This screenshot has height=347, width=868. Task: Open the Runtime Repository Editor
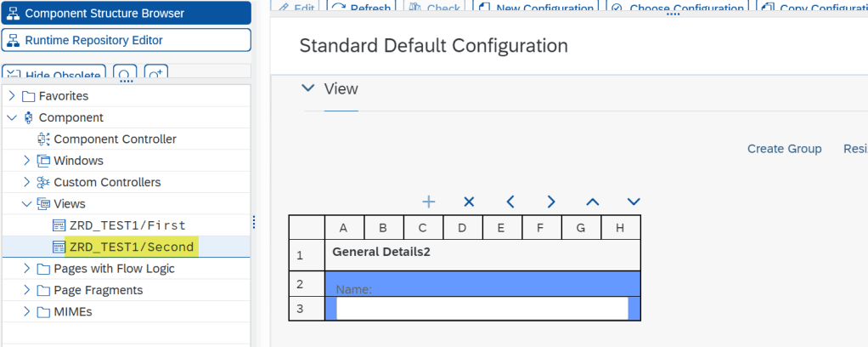(x=126, y=40)
